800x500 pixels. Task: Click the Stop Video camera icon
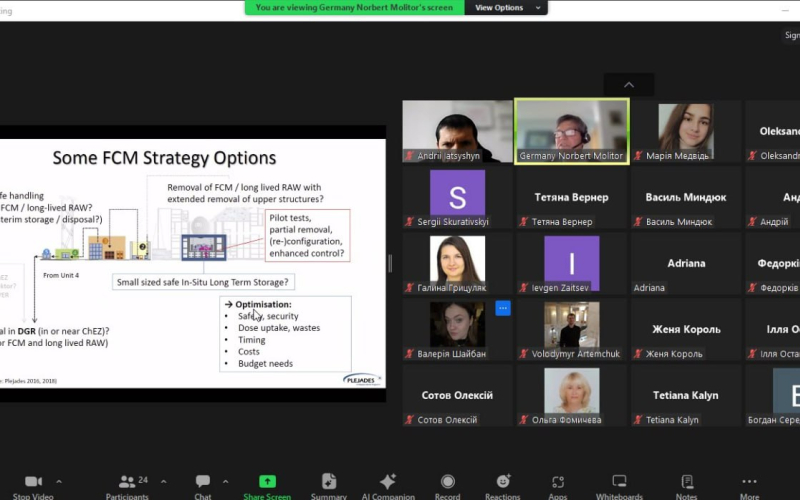pyautogui.click(x=33, y=481)
